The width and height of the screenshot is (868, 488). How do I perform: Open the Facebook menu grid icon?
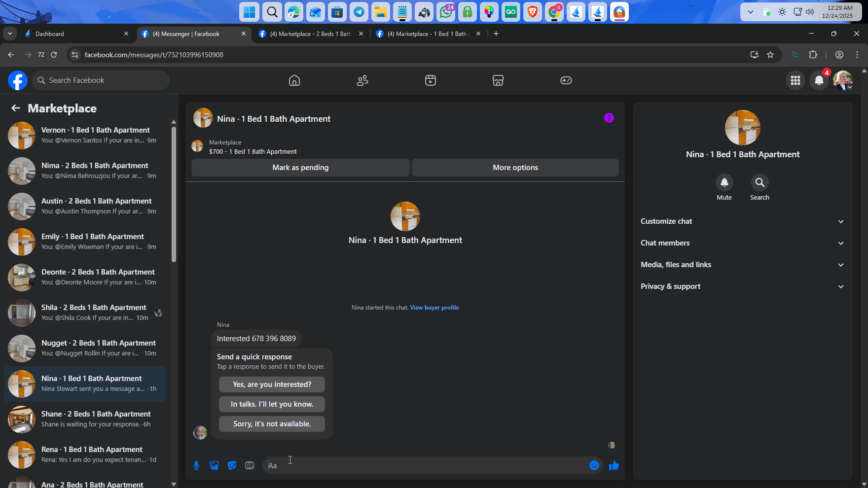(x=796, y=80)
